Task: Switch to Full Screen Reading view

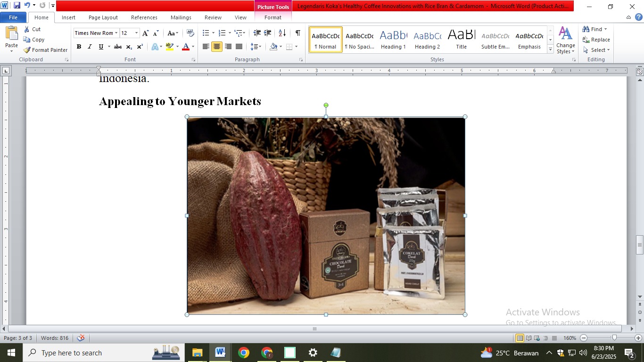Action: pos(529,338)
